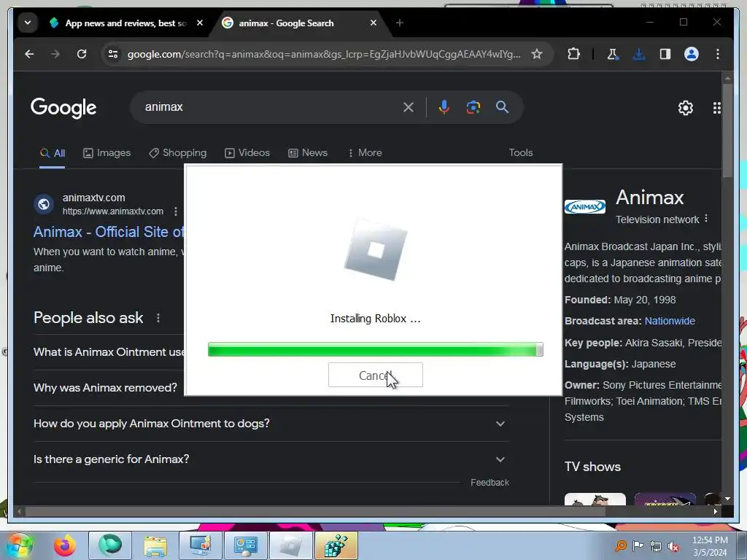This screenshot has width=747, height=560.
Task: Switch to Videos results
Action: click(247, 153)
